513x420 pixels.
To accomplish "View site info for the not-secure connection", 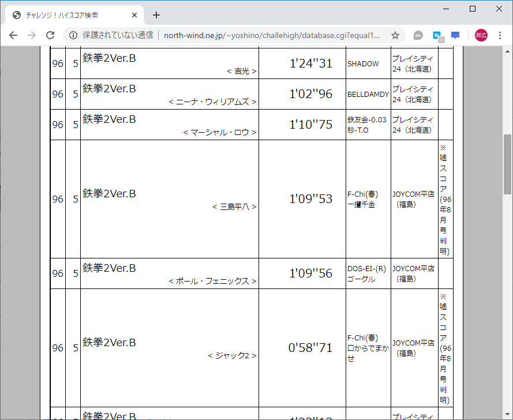I will (73, 35).
